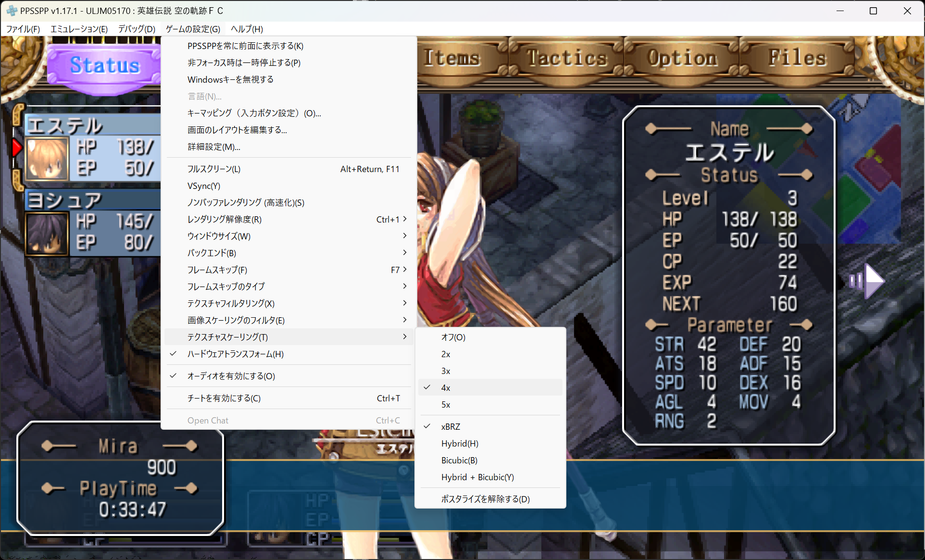Click テクスチャスケーリング(T) submenu entry
The image size is (925, 560).
(x=288, y=337)
